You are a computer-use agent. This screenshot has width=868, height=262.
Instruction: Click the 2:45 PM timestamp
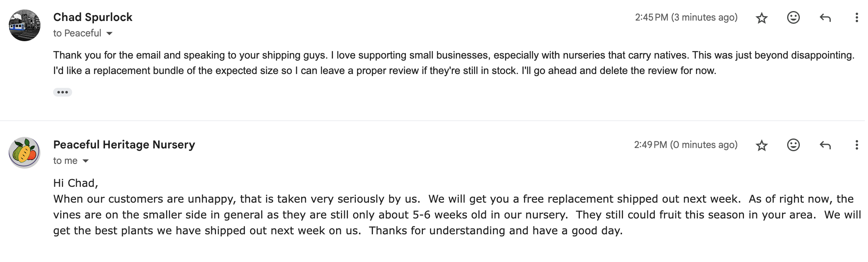(686, 17)
